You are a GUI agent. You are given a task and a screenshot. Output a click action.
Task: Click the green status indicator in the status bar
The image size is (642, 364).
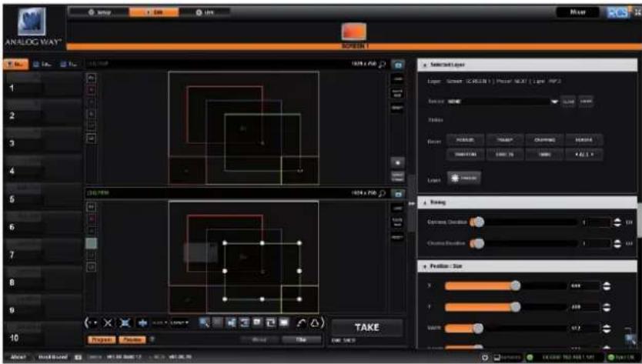(x=530, y=357)
